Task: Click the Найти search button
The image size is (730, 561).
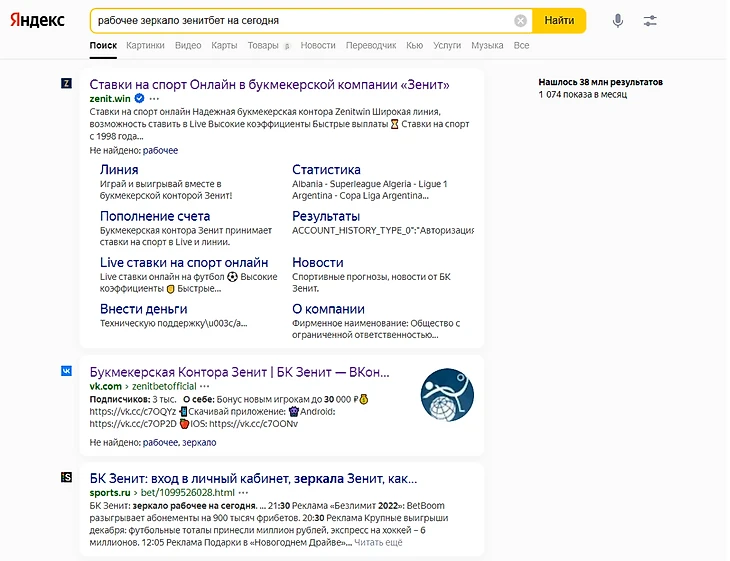Action: (x=559, y=20)
